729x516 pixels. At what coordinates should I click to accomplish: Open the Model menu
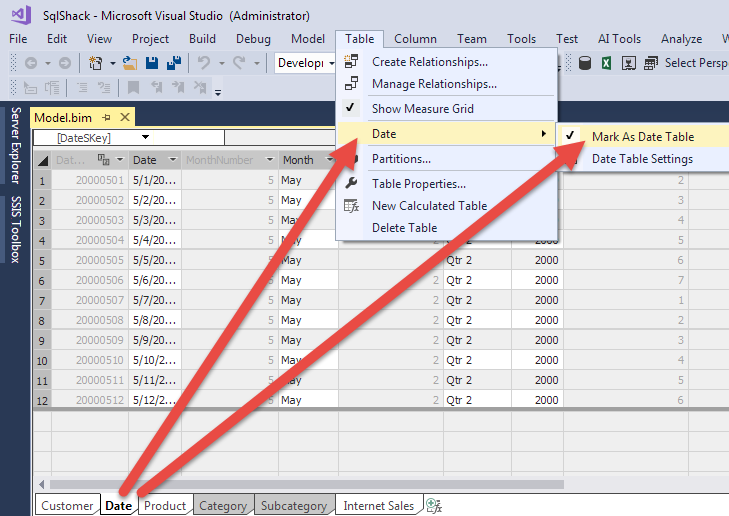(308, 39)
